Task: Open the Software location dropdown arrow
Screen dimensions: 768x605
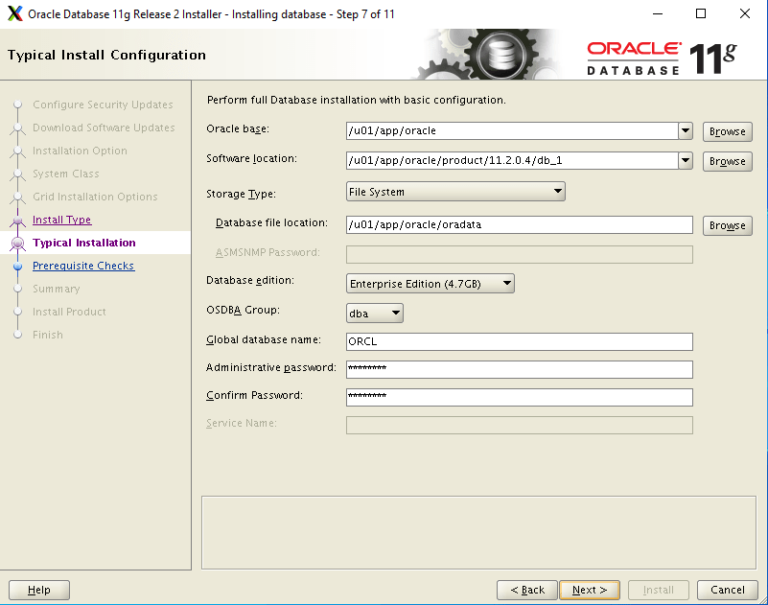Action: tap(686, 160)
